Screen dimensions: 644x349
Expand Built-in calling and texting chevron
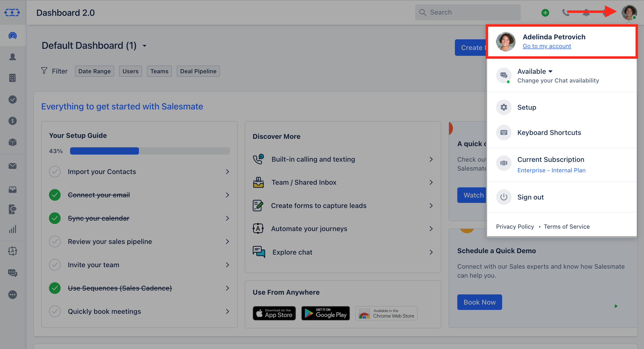(431, 159)
